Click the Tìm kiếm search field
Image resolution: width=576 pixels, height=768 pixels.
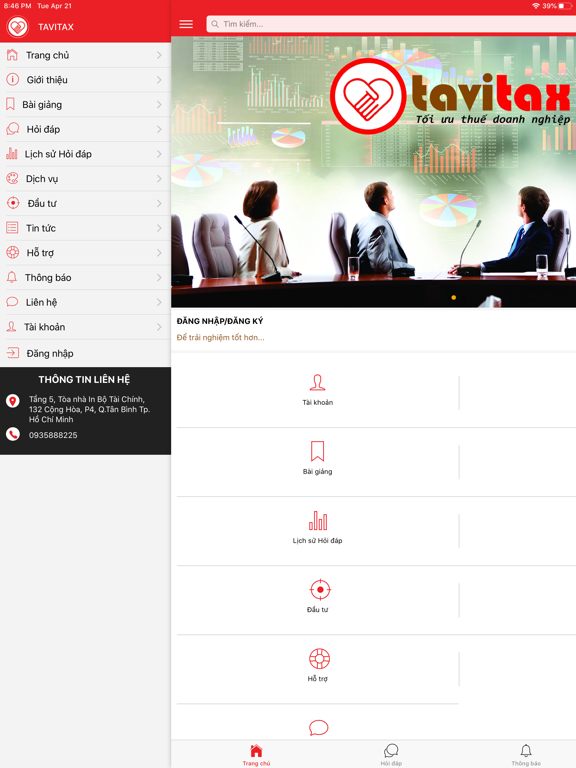tap(391, 24)
